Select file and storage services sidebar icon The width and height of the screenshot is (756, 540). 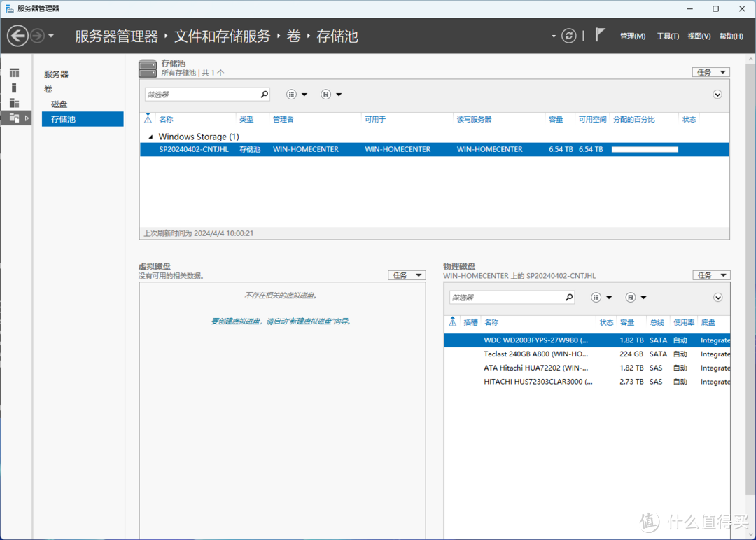click(x=15, y=118)
